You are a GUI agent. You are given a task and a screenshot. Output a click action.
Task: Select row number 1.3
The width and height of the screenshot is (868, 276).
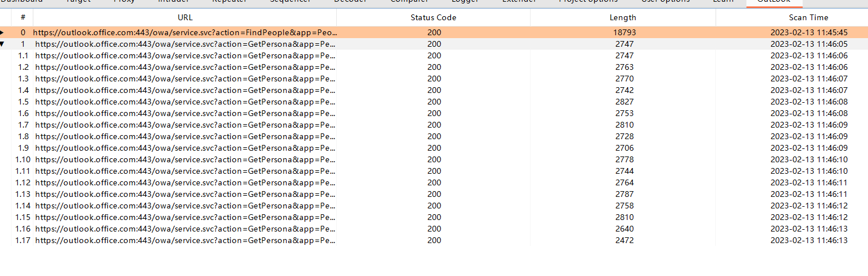point(23,79)
